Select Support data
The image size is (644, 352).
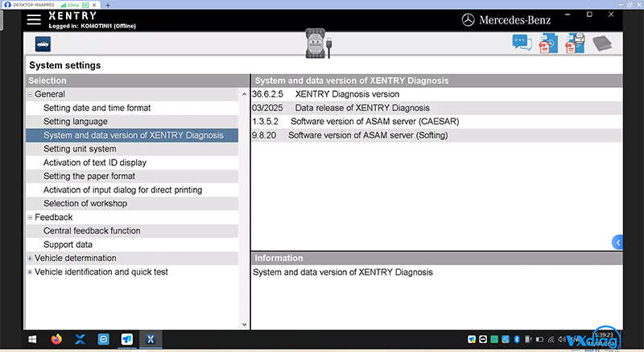tap(132, 244)
